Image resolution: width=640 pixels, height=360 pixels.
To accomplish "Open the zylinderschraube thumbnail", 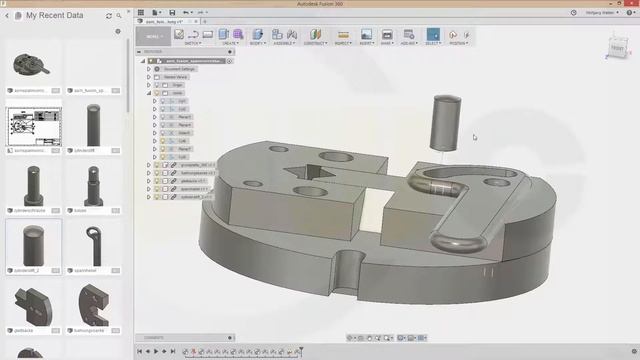I will point(34,186).
